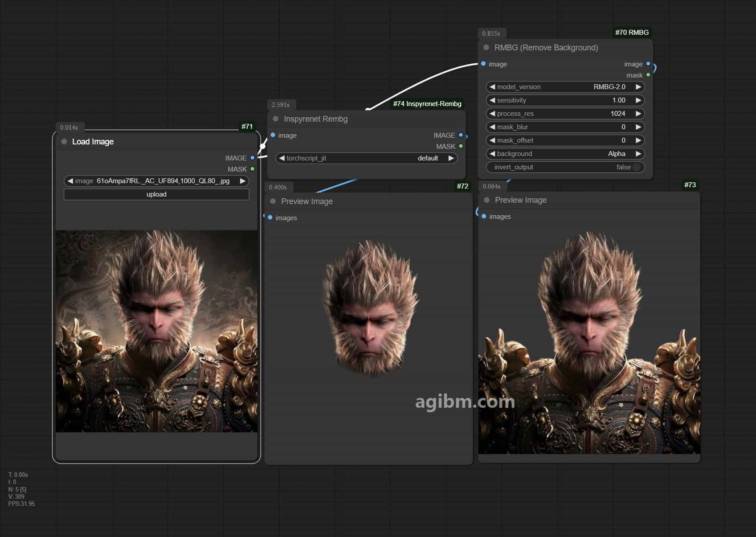This screenshot has width=756, height=537.
Task: Open background Alpha dropdown
Action: point(565,154)
